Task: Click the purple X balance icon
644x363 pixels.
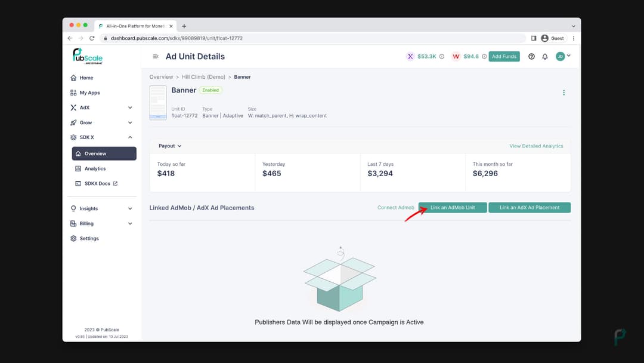Action: (x=410, y=57)
